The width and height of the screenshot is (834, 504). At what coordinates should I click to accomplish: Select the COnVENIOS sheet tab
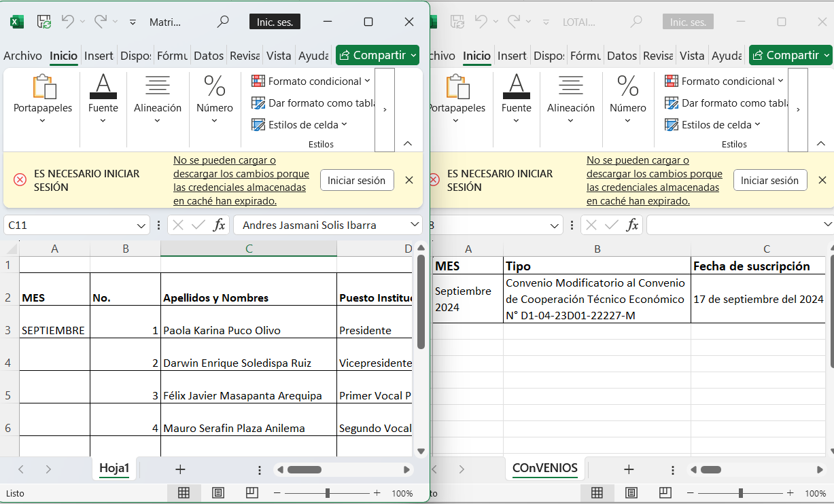tap(545, 468)
